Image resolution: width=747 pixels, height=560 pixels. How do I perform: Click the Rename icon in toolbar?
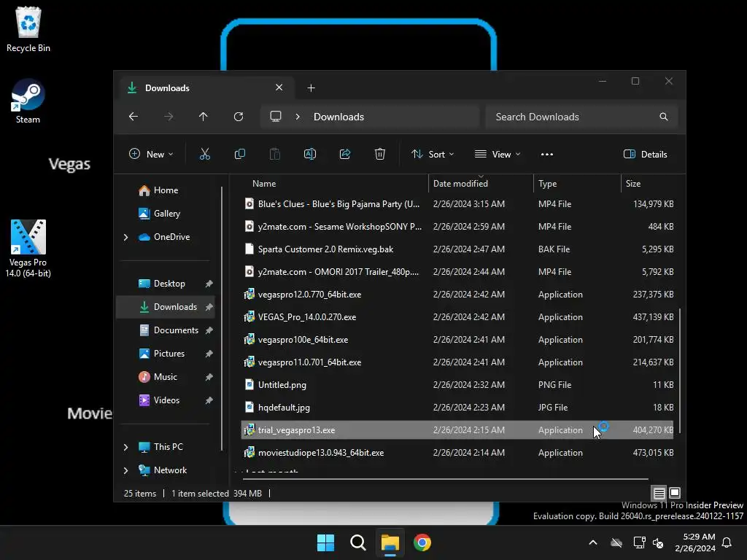coord(309,154)
